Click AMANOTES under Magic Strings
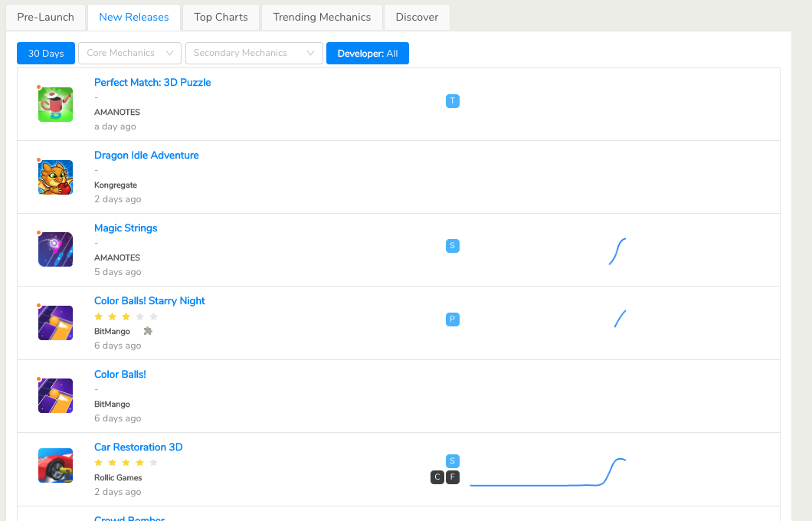The height and width of the screenshot is (521, 812). [117, 257]
